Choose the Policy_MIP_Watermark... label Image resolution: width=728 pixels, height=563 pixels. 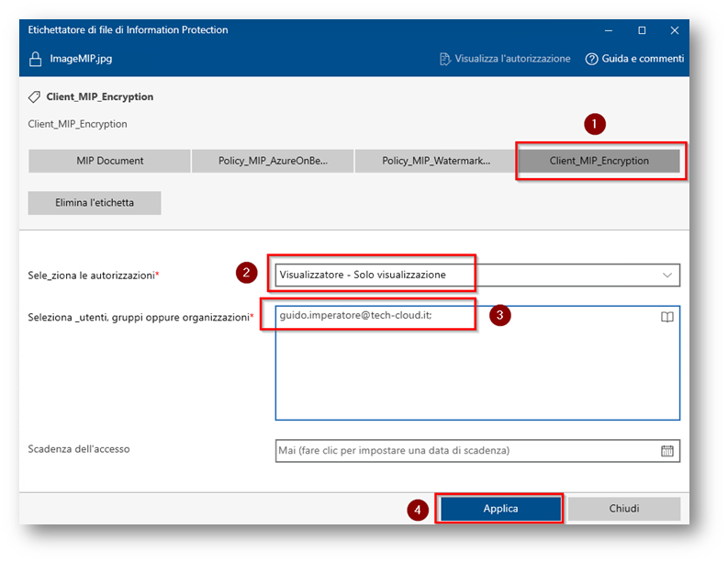[435, 162]
